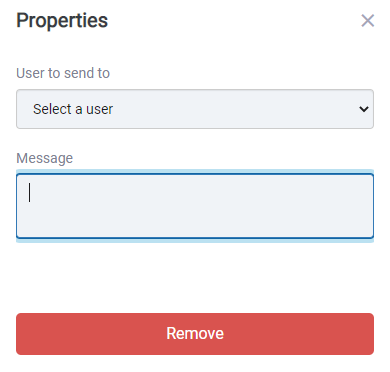
Task: Expand the user recipient combo box
Action: (x=195, y=109)
